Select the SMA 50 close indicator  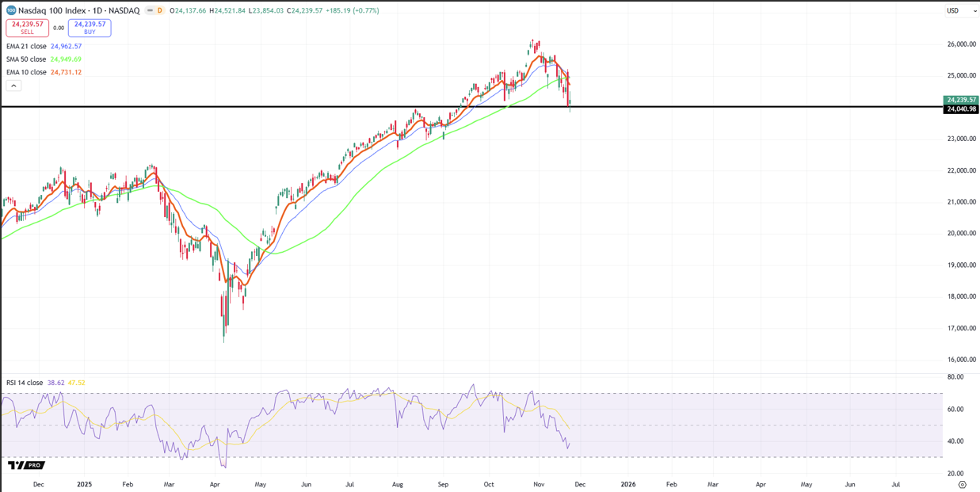tap(26, 59)
